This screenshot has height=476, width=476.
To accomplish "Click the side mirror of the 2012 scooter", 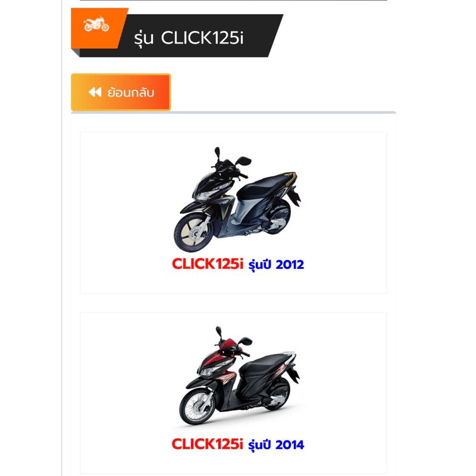I will [244, 161].
